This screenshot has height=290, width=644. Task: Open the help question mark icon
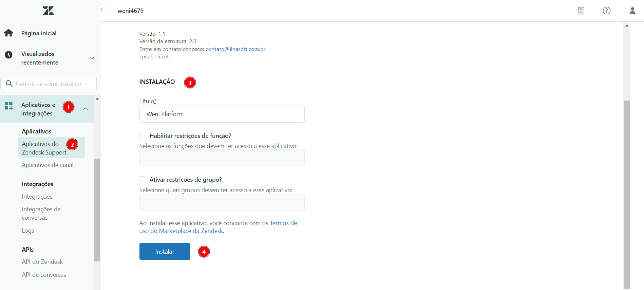coord(607,11)
